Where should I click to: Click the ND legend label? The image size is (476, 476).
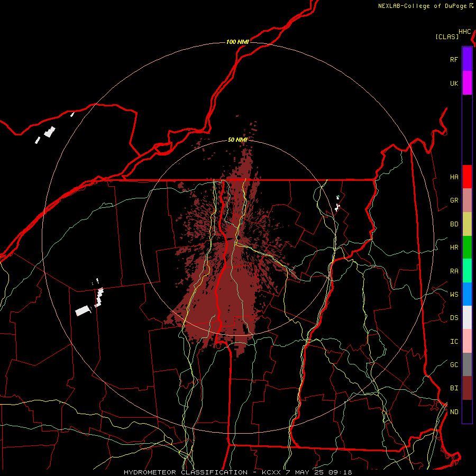pyautogui.click(x=454, y=412)
